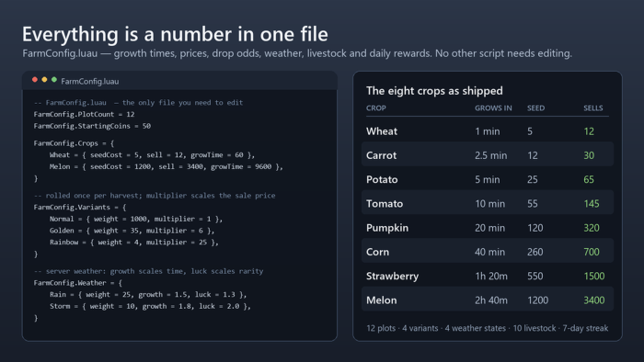This screenshot has width=644, height=362.
Task: Click the line 'FarmConfig.Variants = {'
Action: pyautogui.click(x=80, y=208)
